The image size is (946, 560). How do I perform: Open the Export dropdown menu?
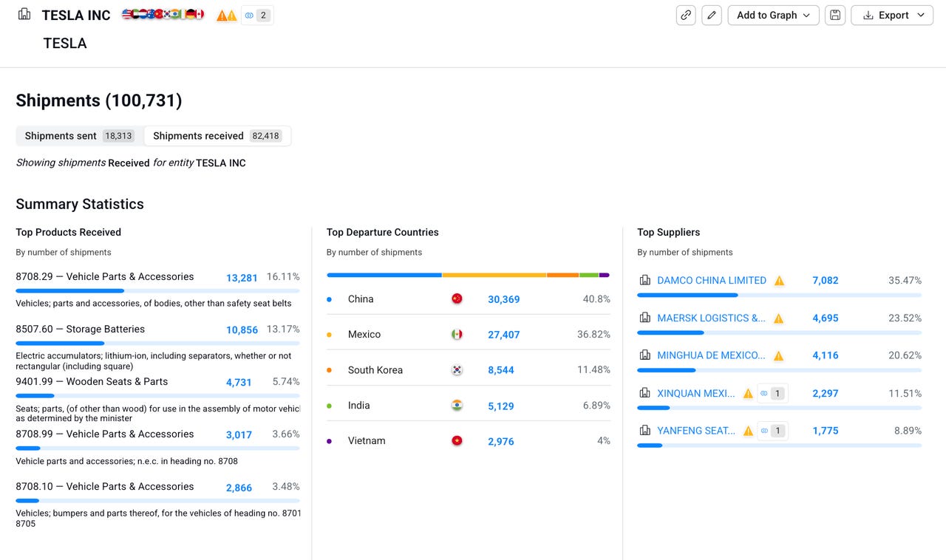click(x=892, y=16)
